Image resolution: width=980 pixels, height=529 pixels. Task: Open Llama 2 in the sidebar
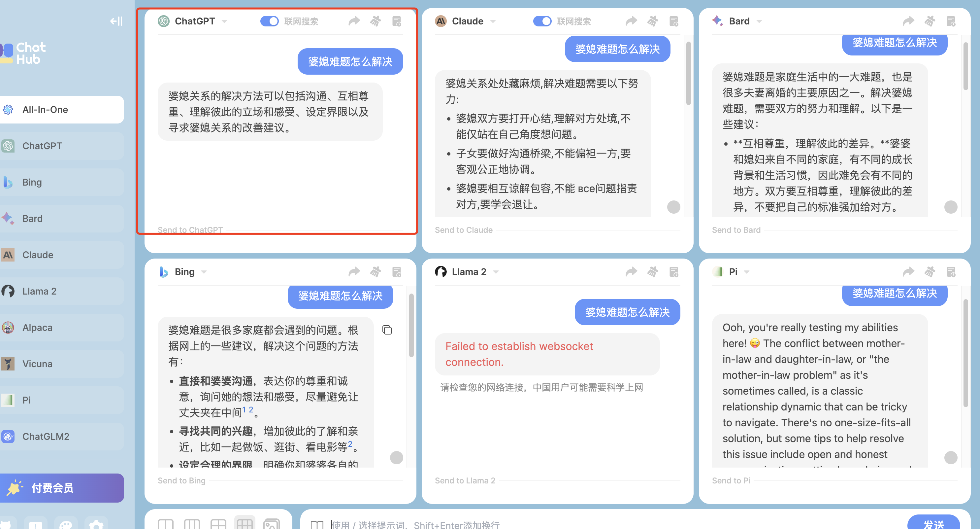[62, 291]
